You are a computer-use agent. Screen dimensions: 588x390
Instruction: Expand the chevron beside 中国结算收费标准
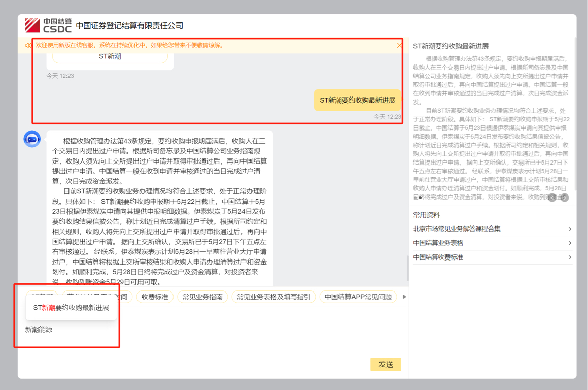click(x=570, y=257)
